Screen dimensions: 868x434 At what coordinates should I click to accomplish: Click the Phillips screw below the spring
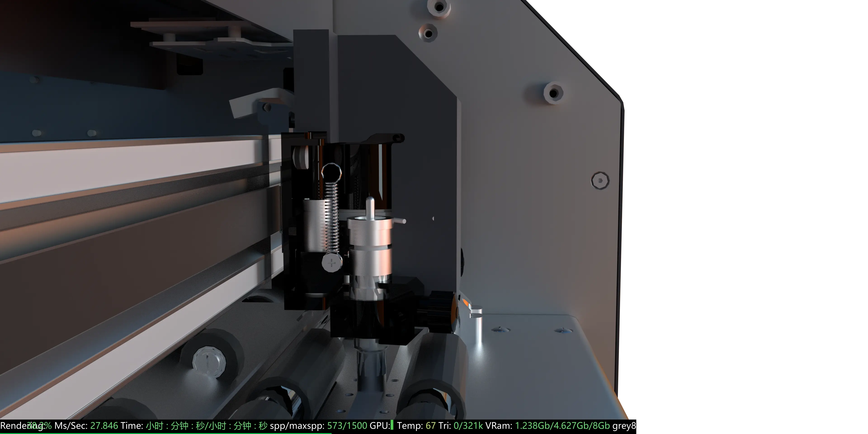[x=332, y=263]
